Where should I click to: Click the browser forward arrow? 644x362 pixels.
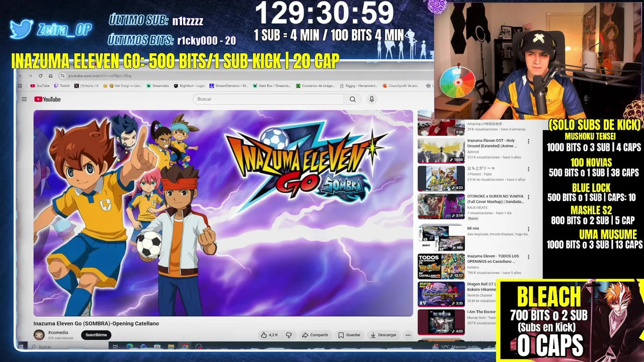(30, 76)
